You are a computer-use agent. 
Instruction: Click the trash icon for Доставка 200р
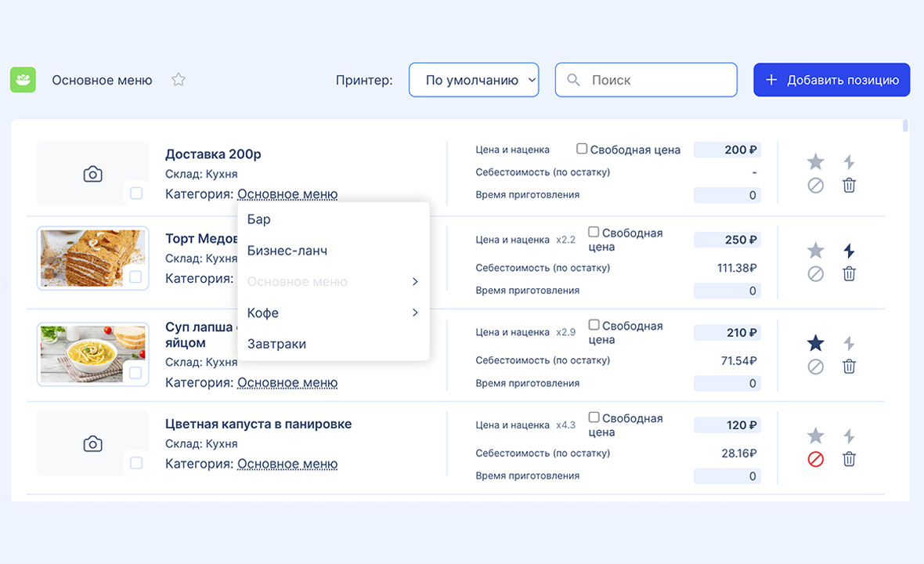pos(849,186)
